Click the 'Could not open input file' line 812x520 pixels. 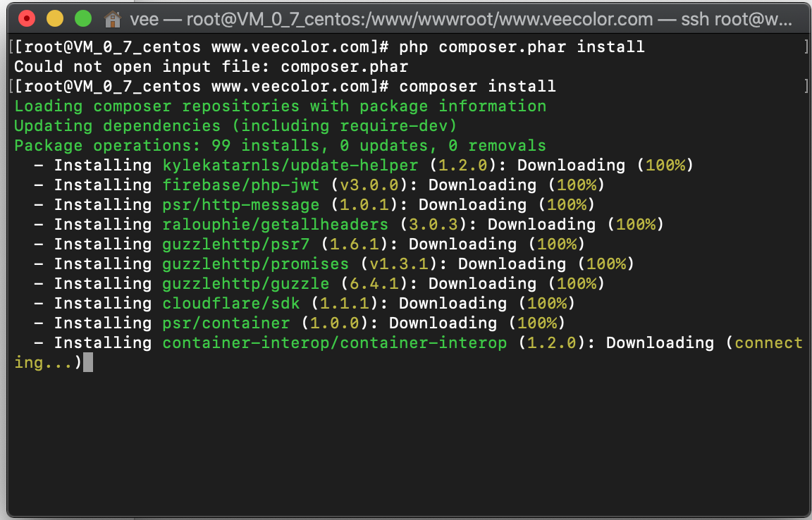(211, 67)
